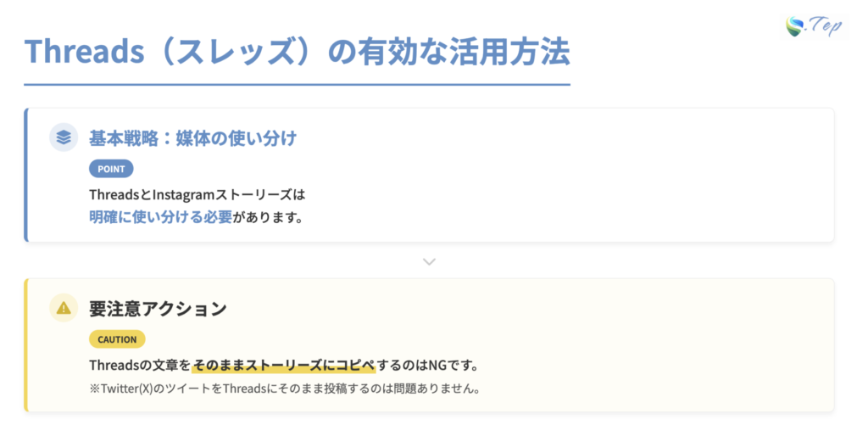Click the blue underline beneath the title
Screen dimensions: 868x425
tap(297, 85)
